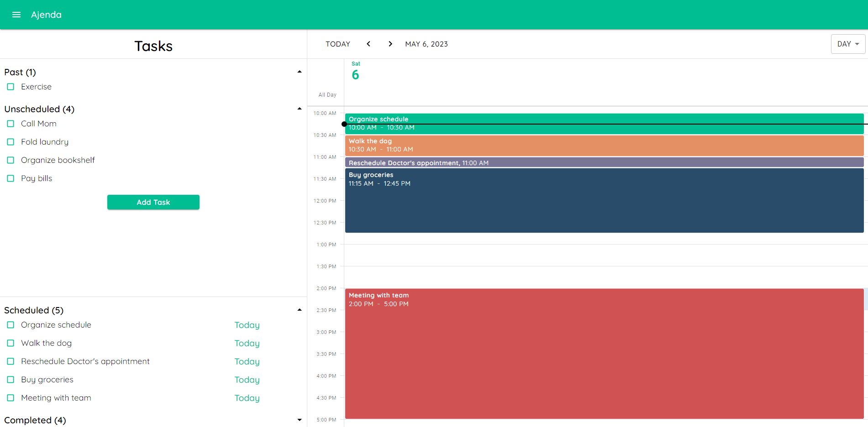Screen dimensions: 868x427
Task: Check off the Exercise task
Action: 11,86
